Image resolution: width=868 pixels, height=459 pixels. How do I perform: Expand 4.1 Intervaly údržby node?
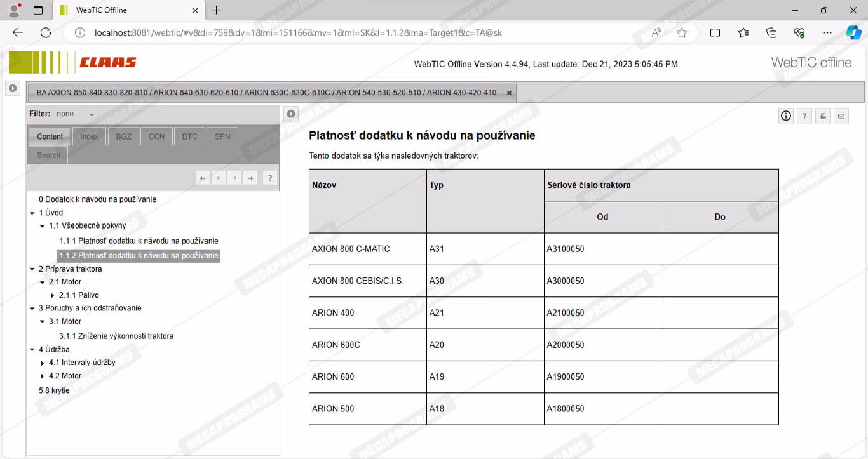coord(43,363)
